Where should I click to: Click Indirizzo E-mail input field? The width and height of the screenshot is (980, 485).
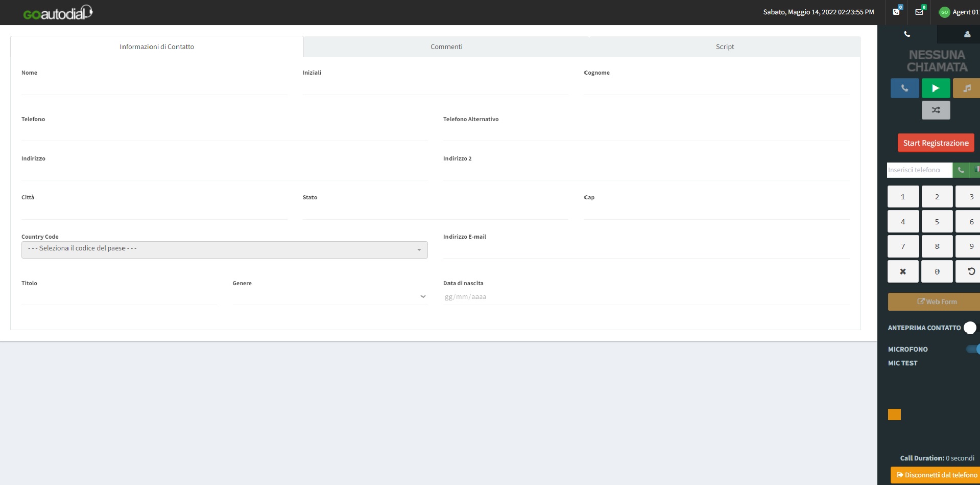click(646, 251)
